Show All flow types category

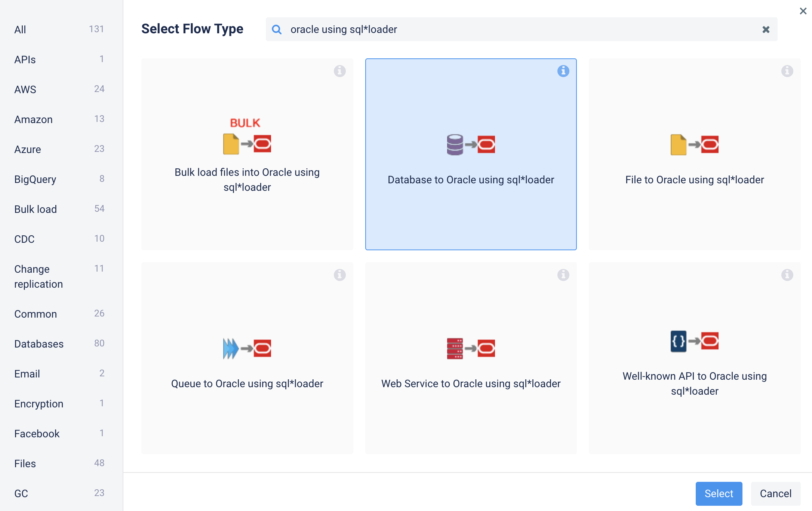[20, 30]
